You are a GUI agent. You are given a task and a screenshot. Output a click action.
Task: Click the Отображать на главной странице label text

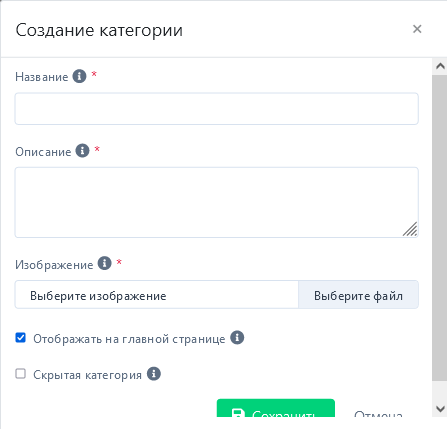click(x=129, y=339)
